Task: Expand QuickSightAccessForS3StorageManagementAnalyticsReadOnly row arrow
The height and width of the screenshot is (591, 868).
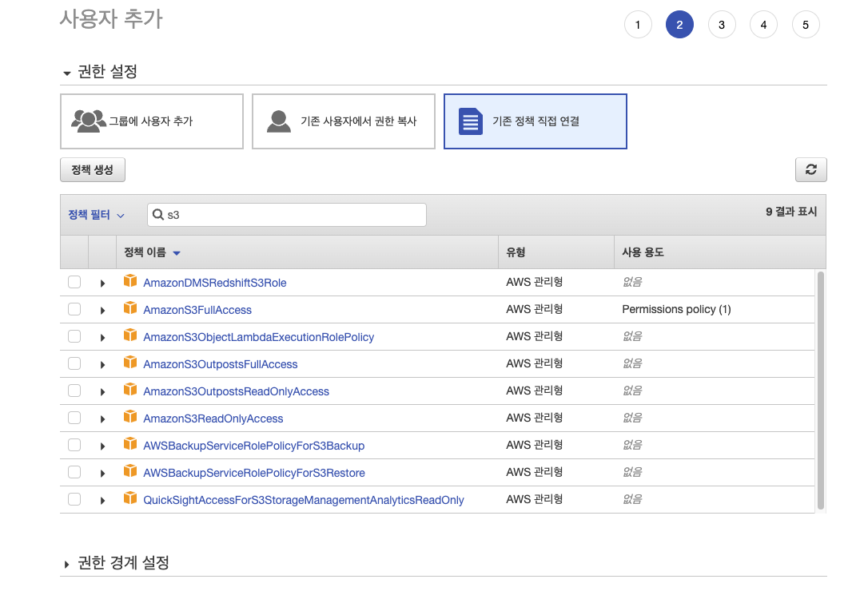Action: click(102, 500)
